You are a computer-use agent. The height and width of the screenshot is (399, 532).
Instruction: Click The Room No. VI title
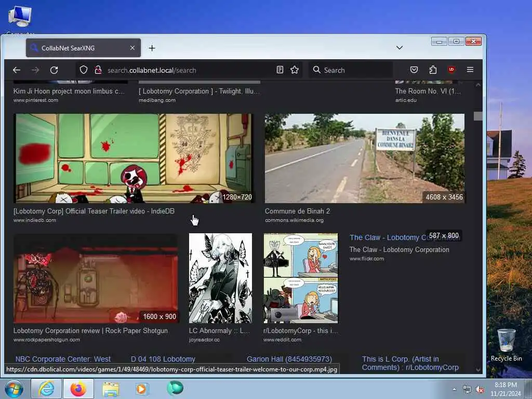428,91
